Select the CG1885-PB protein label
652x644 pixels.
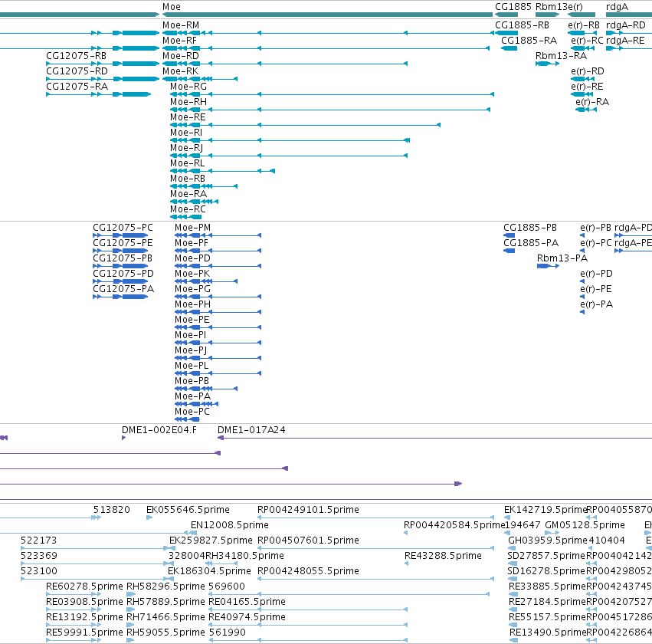[x=529, y=228]
